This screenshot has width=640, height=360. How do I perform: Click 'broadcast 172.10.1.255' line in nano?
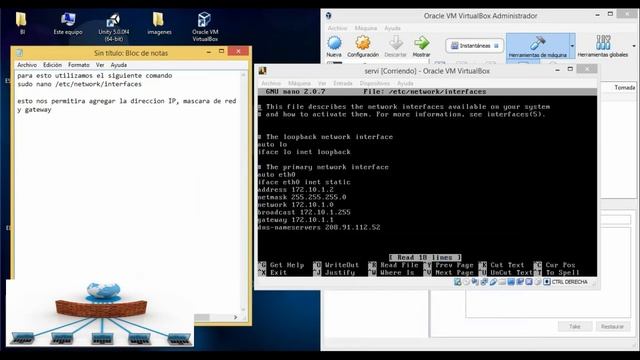point(304,212)
